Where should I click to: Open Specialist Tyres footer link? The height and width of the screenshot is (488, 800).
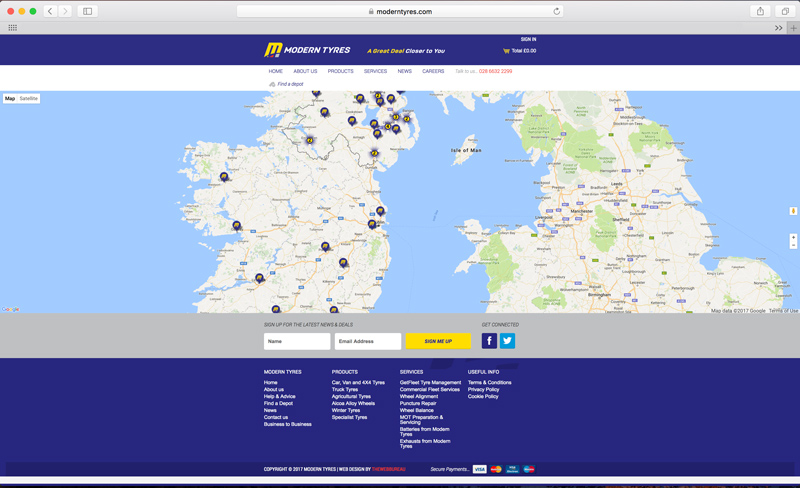349,417
